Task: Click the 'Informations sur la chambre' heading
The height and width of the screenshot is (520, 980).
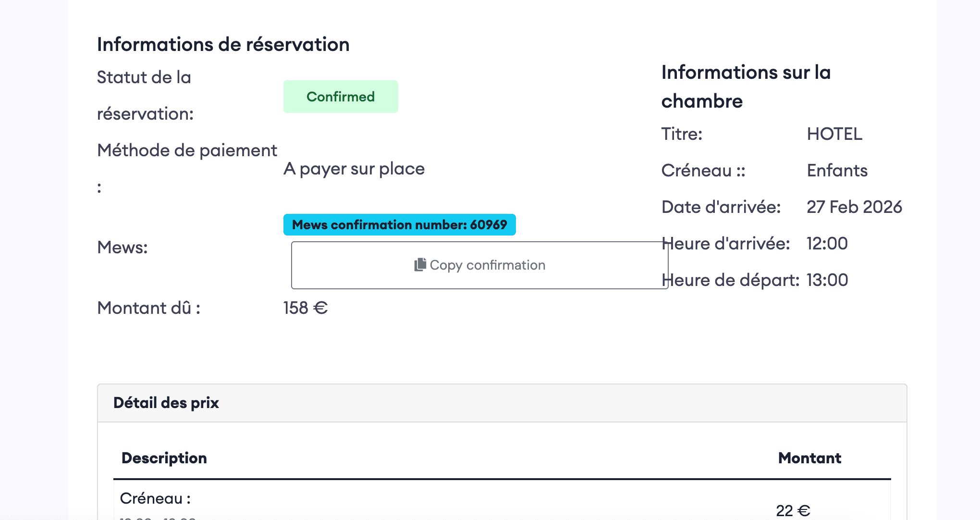Action: pos(746,87)
